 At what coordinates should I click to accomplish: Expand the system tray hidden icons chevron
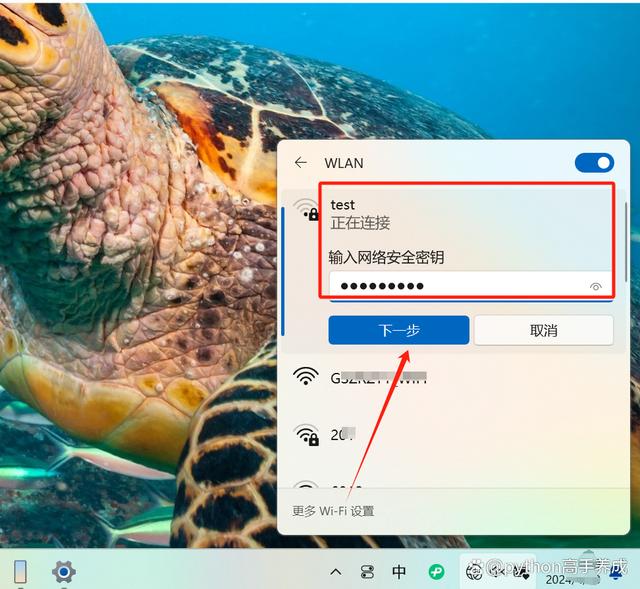pos(336,572)
